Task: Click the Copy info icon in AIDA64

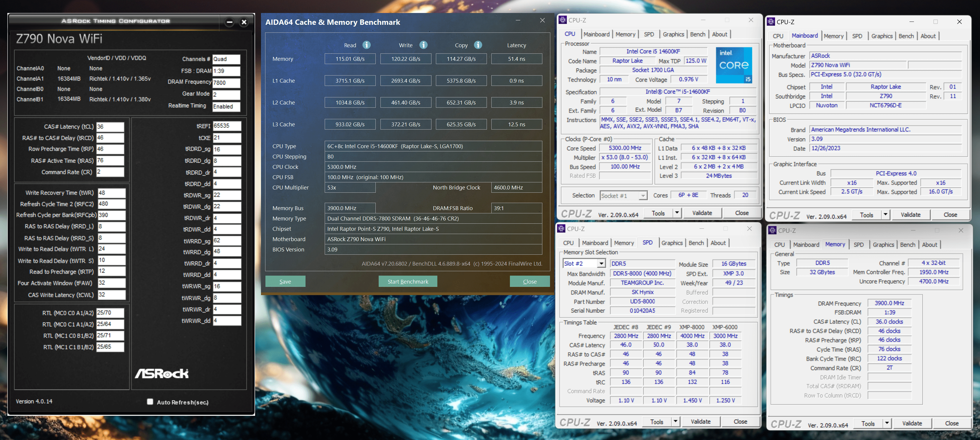Action: click(478, 45)
